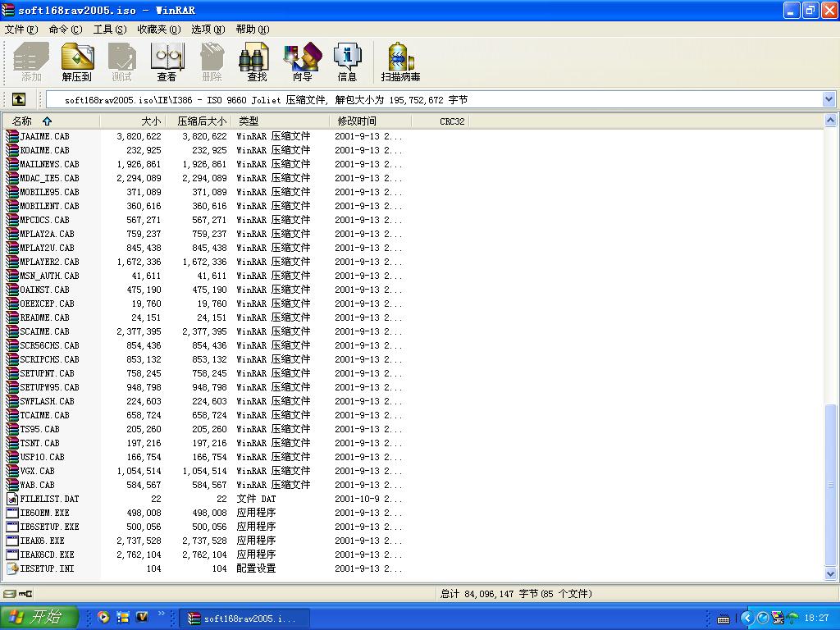Click the 测试 (Test) toolbar icon

[121, 62]
